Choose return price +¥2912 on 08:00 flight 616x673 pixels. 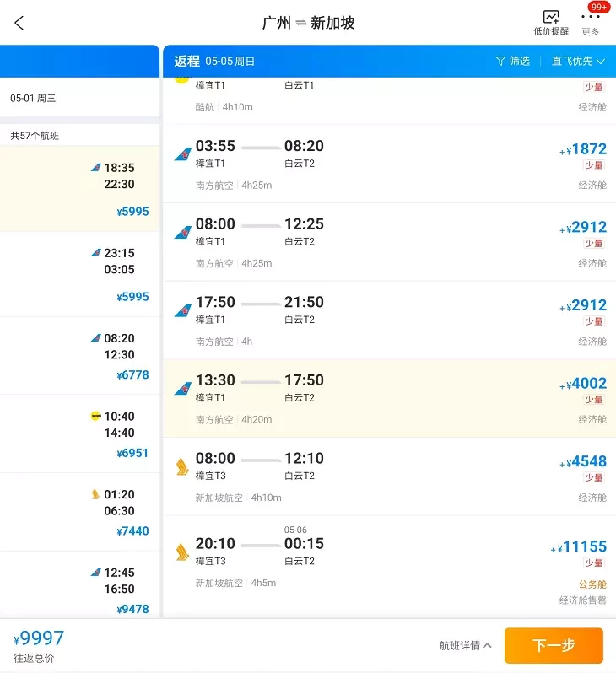[x=583, y=227]
